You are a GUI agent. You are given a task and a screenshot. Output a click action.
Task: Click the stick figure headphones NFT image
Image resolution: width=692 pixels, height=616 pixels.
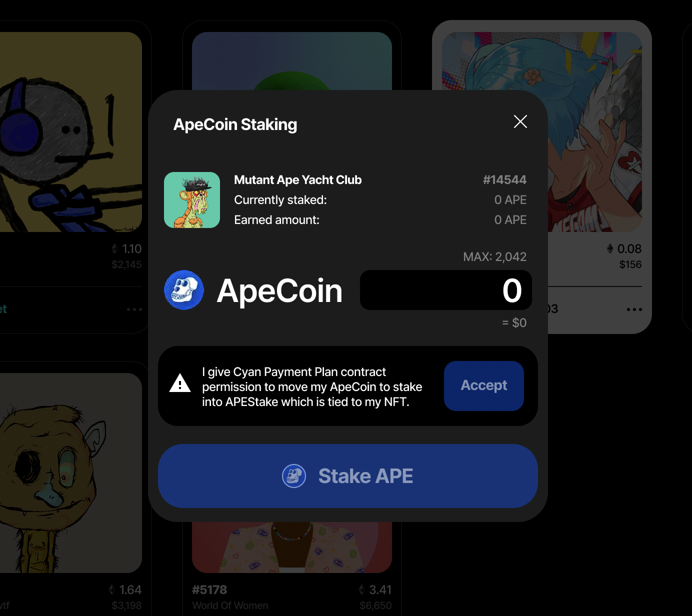point(71,132)
